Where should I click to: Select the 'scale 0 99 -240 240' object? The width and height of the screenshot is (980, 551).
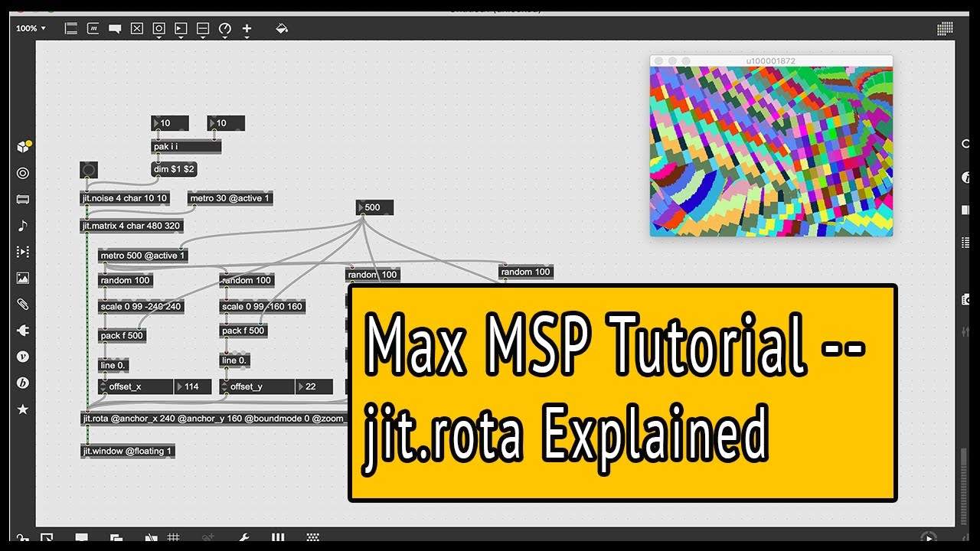141,307
